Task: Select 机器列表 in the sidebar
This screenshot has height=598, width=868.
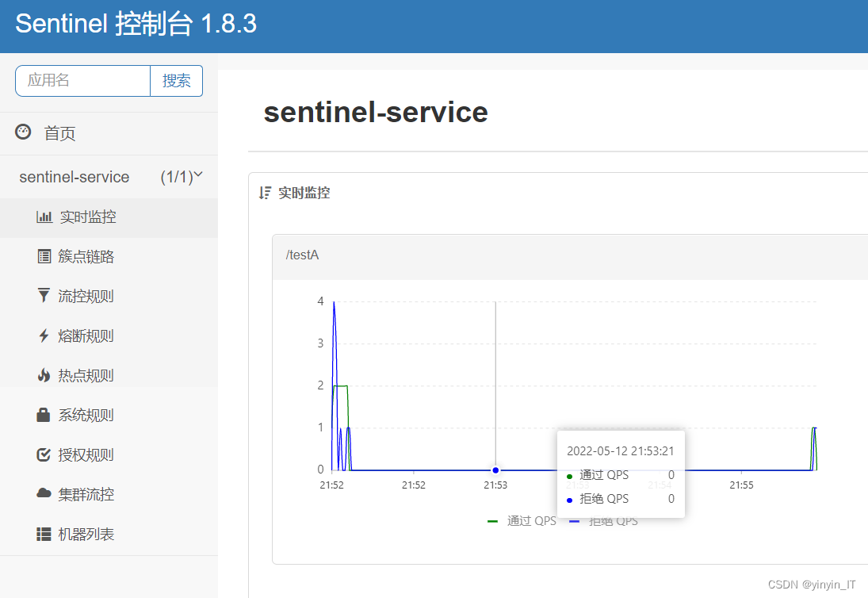Action: coord(109,535)
